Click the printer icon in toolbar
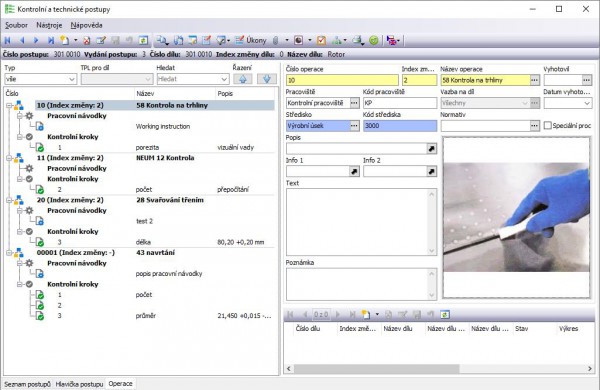Image resolution: width=600 pixels, height=390 pixels. (x=357, y=40)
